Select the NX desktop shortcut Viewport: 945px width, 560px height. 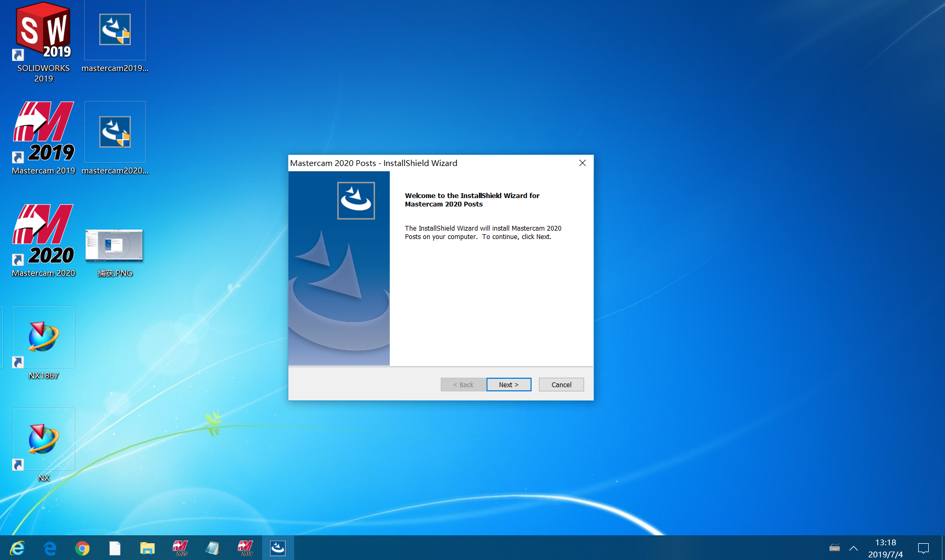coord(44,445)
